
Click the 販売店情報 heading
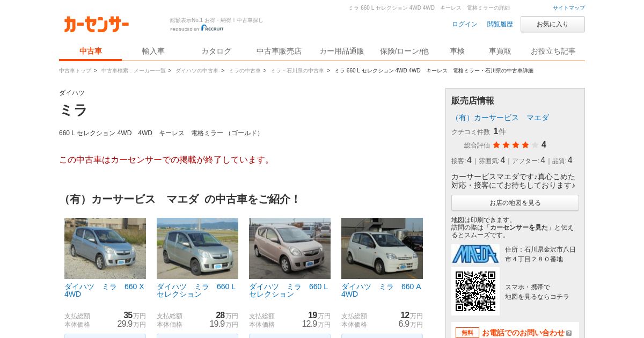473,100
